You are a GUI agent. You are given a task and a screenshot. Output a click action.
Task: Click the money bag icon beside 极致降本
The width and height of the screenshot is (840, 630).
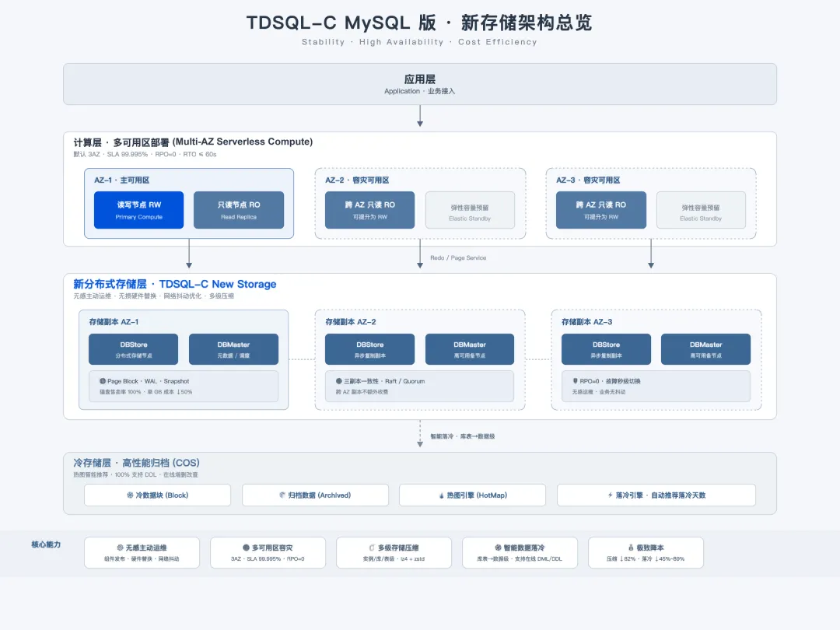coord(631,548)
